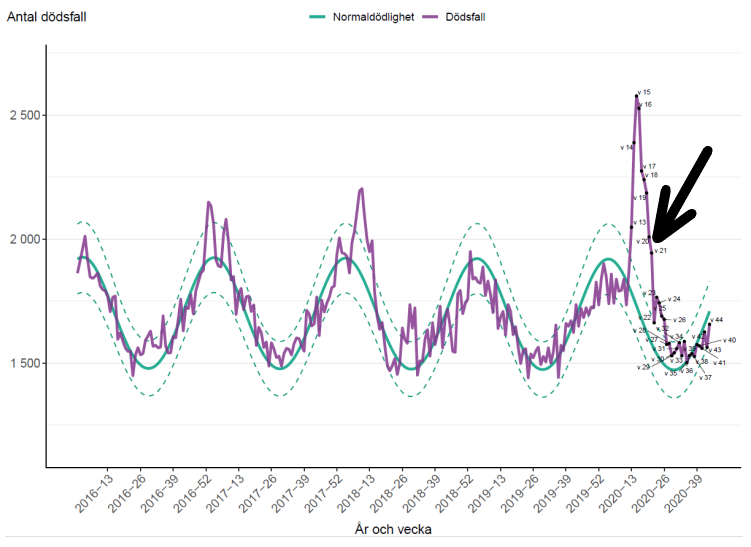Click the 2017-13 x-axis label
The width and height of the screenshot is (751, 547).
click(225, 493)
